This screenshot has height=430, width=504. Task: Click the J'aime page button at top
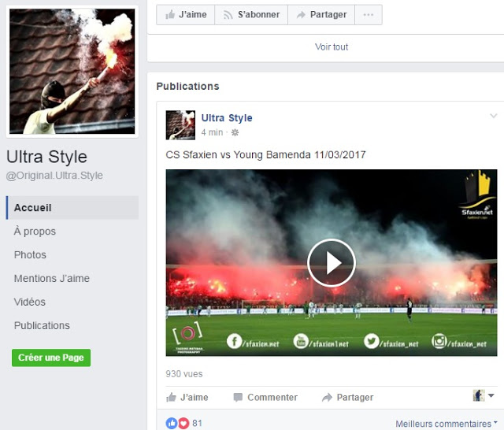click(186, 15)
